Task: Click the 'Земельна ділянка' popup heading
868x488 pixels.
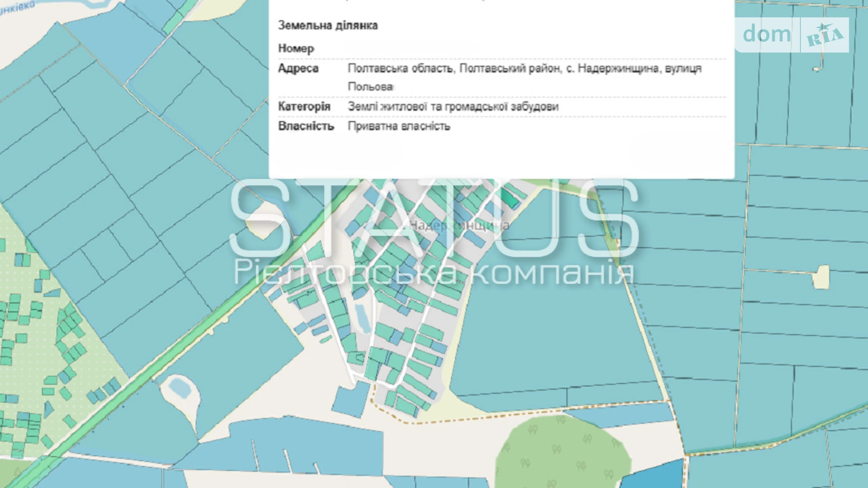Action: click(327, 25)
